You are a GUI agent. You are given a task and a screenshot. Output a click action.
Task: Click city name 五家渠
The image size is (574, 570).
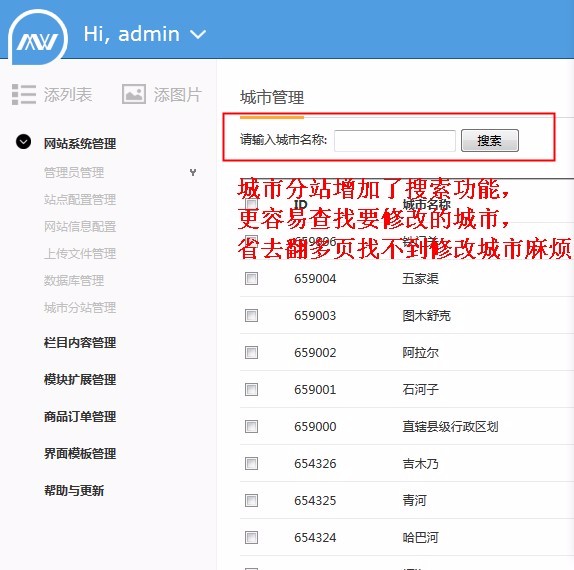(x=420, y=279)
